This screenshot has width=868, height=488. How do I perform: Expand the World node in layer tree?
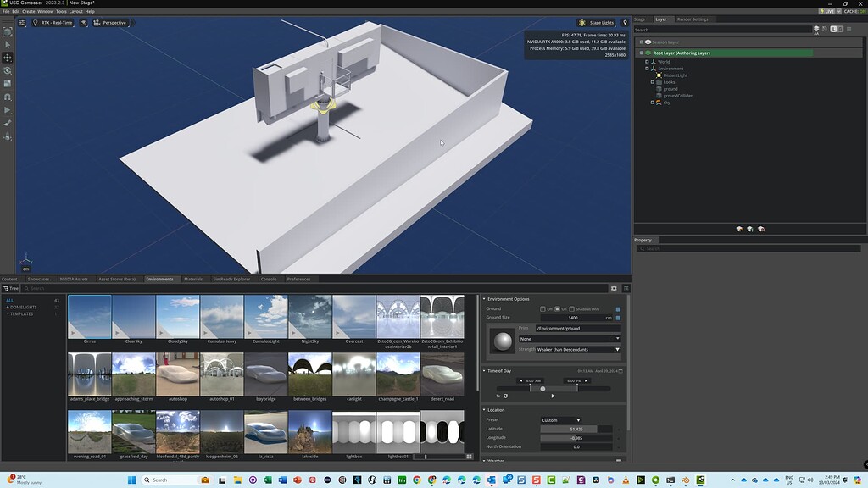647,62
